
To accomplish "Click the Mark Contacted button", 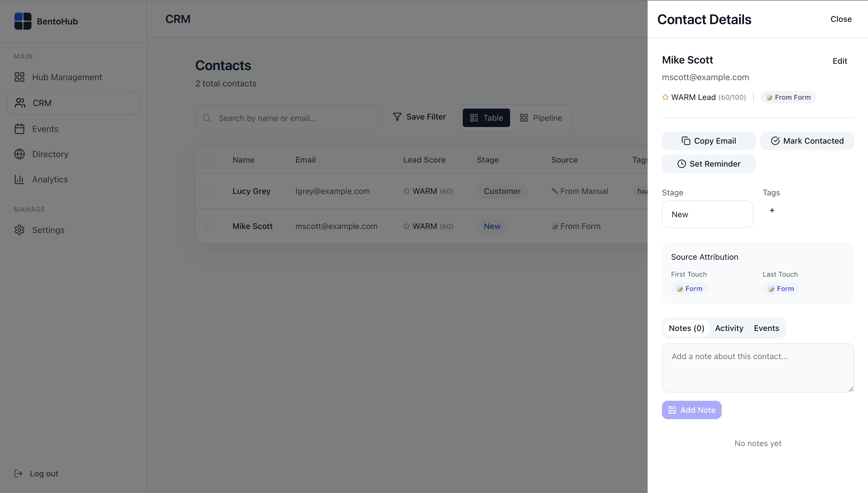I will coord(807,141).
